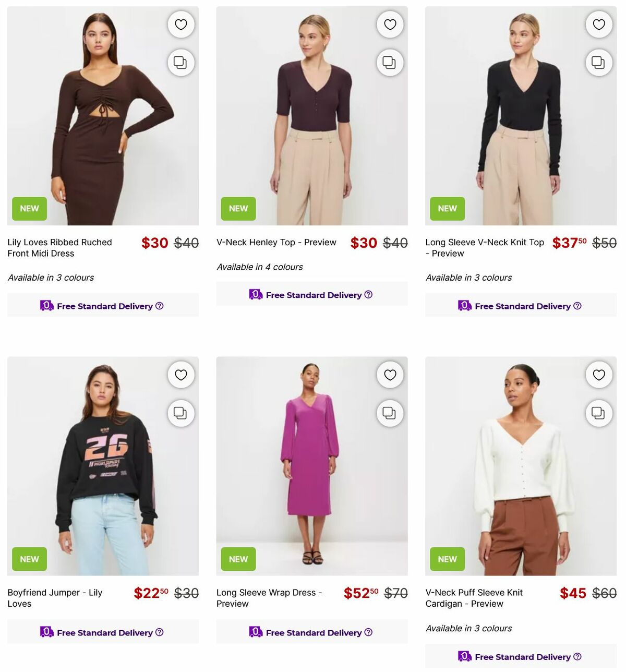Image resolution: width=626 pixels, height=672 pixels.
Task: Click the compare icon on Long Sleeve Wrap Dress
Action: (390, 413)
